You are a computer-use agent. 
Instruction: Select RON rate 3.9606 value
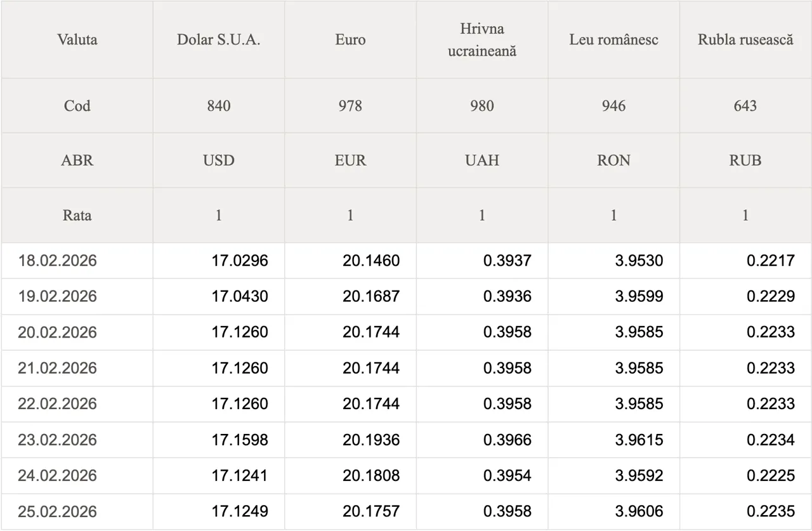639,511
